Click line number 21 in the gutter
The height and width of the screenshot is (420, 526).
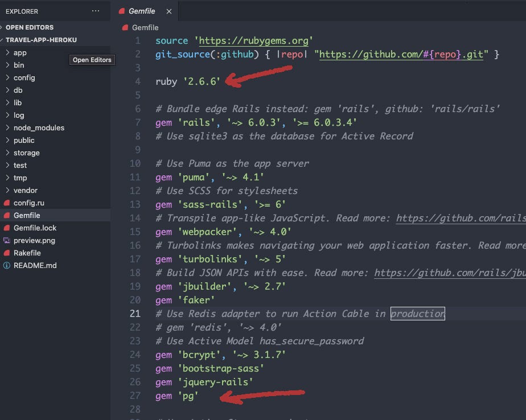point(135,314)
